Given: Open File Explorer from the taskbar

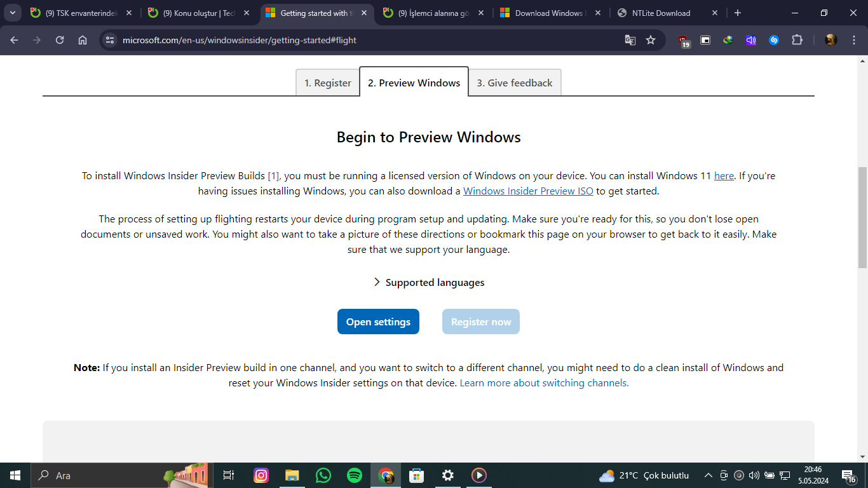Looking at the screenshot, I should (x=292, y=475).
